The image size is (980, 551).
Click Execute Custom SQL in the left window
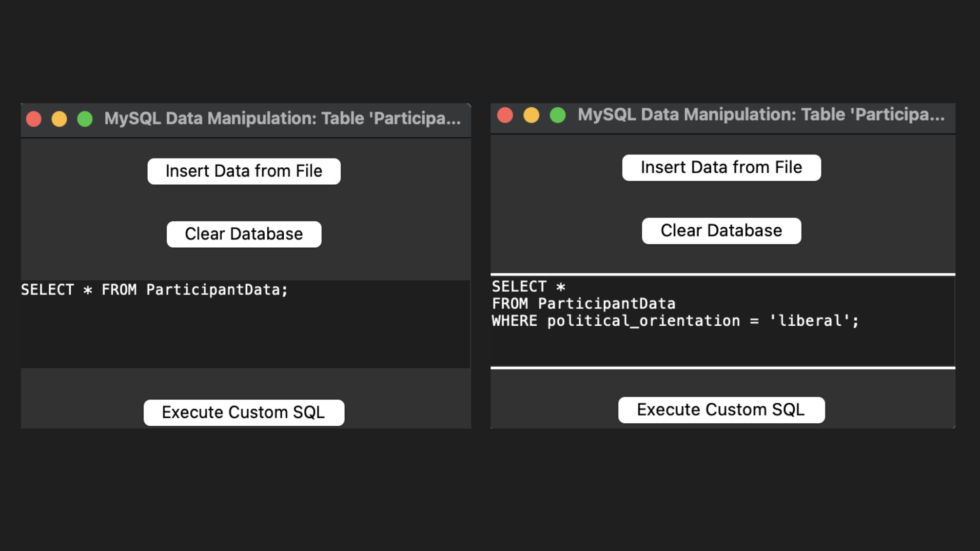click(244, 412)
